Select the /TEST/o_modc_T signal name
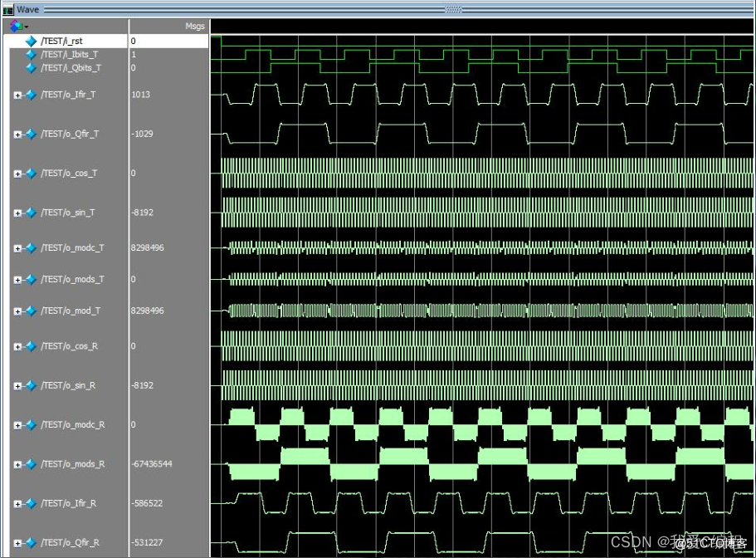This screenshot has height=558, width=756. 72,247
